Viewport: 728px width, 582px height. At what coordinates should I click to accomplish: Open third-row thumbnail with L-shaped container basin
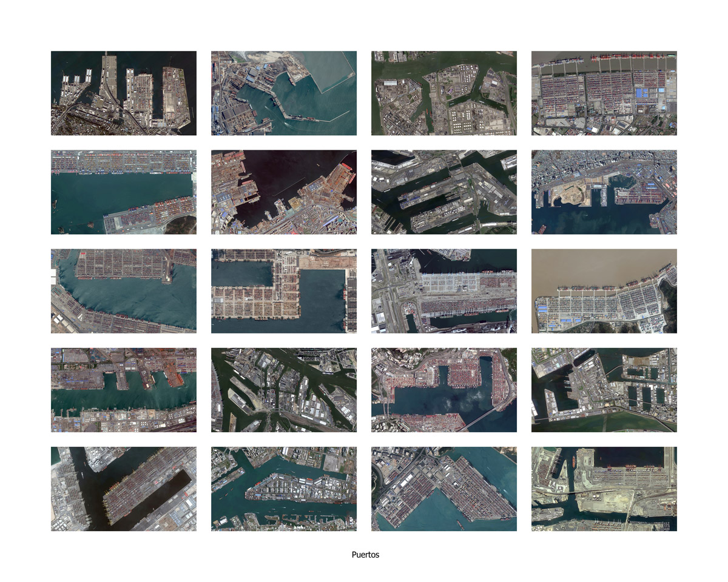click(x=283, y=290)
